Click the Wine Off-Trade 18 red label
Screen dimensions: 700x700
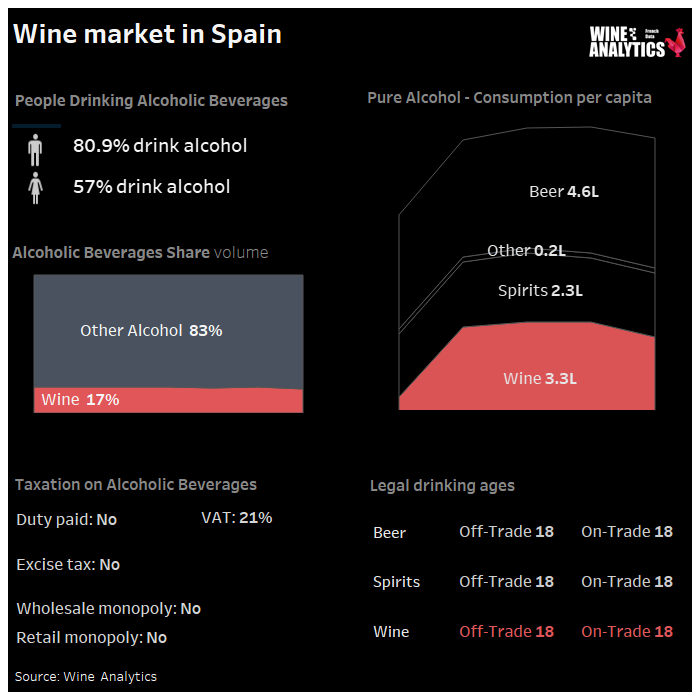click(x=506, y=632)
